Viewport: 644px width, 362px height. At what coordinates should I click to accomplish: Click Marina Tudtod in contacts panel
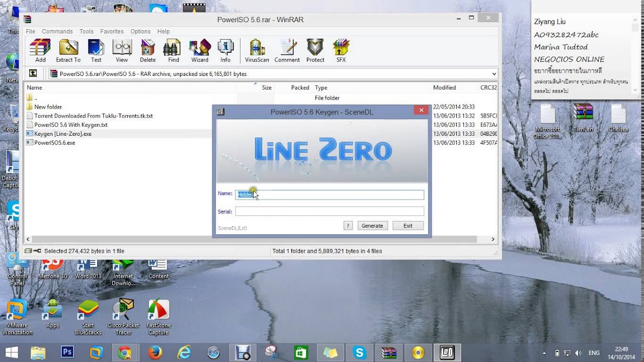click(x=561, y=47)
